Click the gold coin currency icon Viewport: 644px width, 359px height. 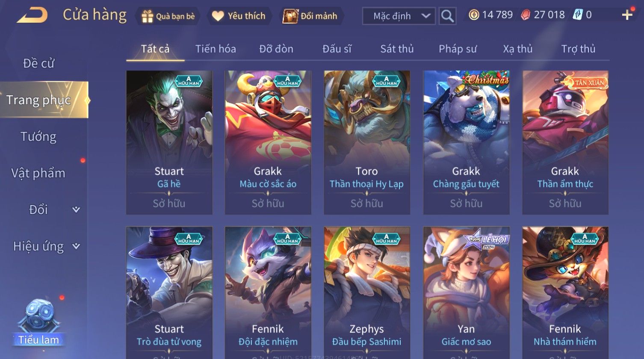[474, 15]
